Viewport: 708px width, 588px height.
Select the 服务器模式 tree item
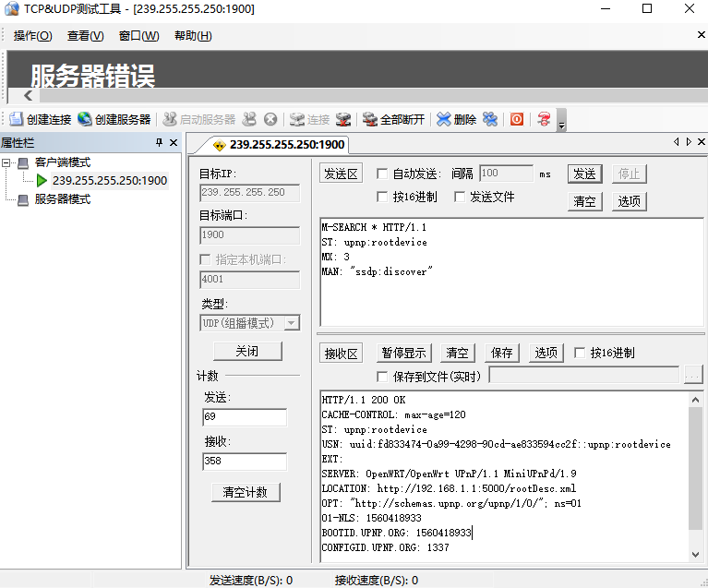coord(63,199)
